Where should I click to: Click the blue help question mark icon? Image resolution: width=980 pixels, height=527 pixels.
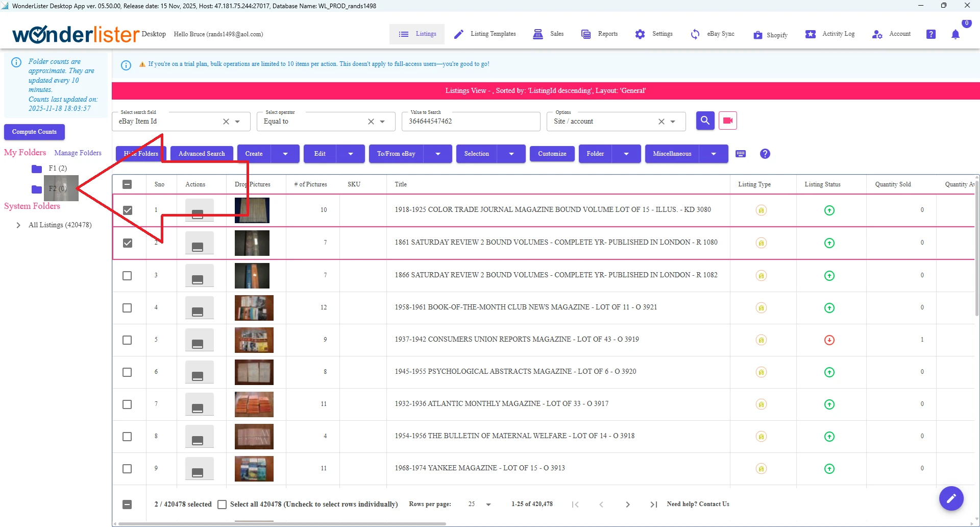[x=764, y=153]
